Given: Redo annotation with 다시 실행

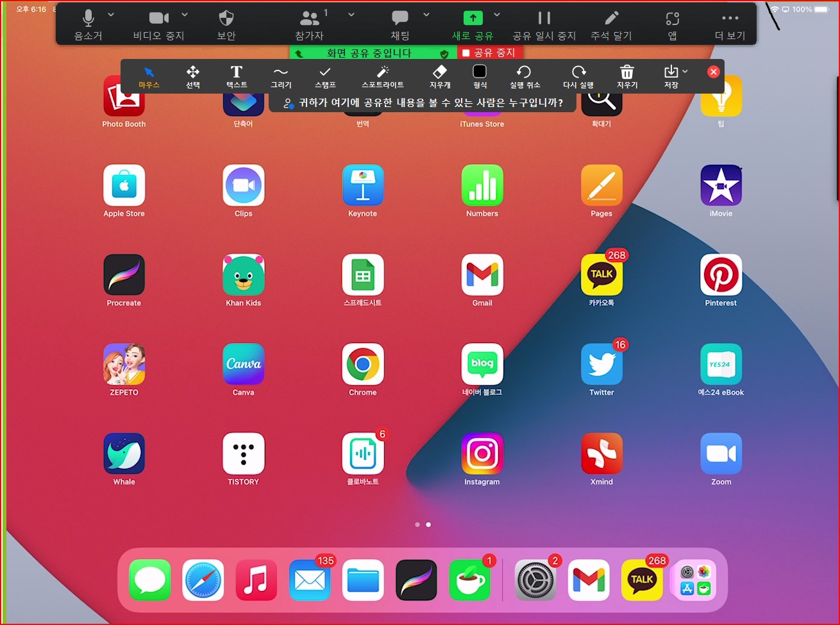Looking at the screenshot, I should click(x=578, y=77).
